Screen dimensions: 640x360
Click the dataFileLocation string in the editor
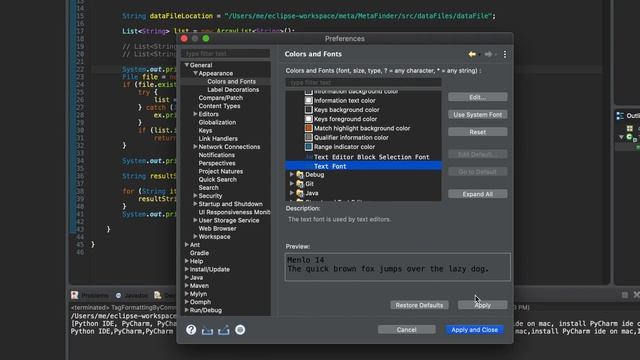tap(358, 16)
